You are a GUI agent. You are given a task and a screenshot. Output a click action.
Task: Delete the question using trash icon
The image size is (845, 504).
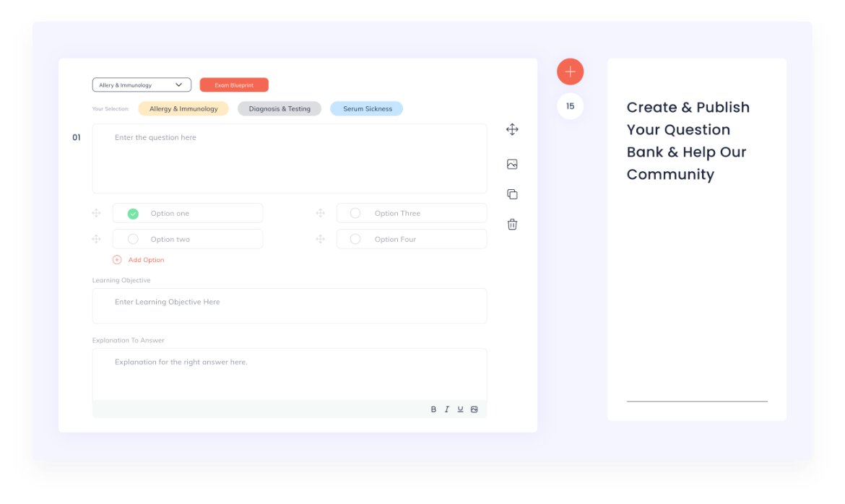pos(512,225)
